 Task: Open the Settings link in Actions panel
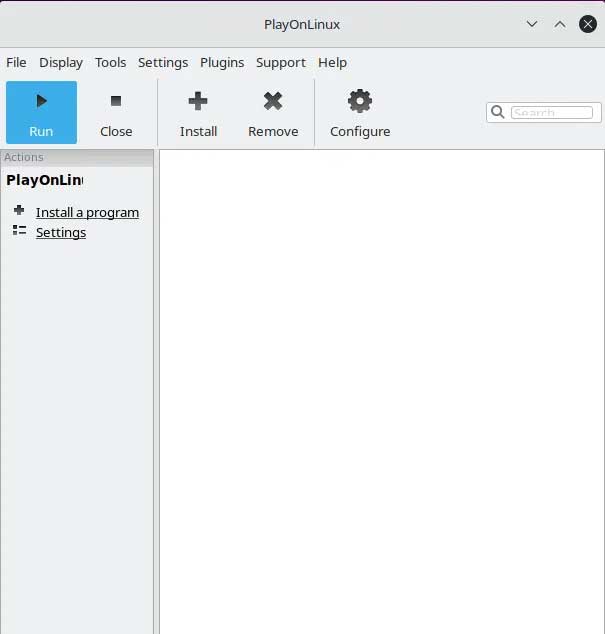pos(61,232)
